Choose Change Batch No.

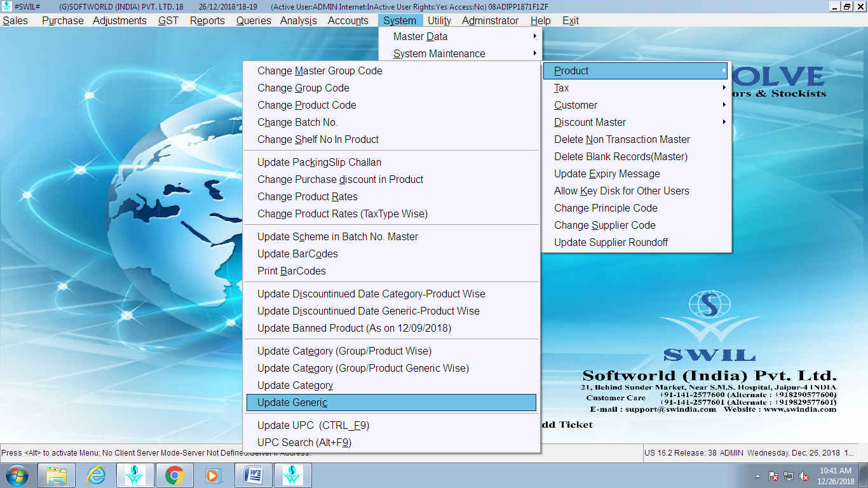391,122
